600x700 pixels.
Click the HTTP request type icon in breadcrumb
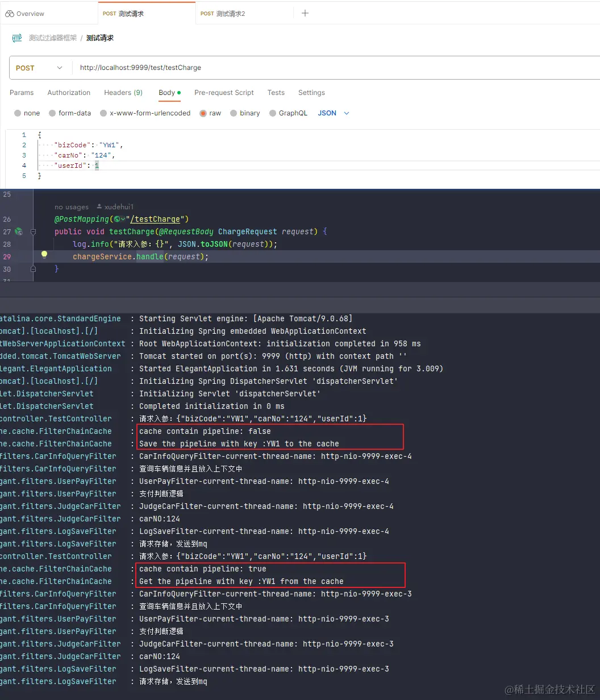click(x=17, y=38)
